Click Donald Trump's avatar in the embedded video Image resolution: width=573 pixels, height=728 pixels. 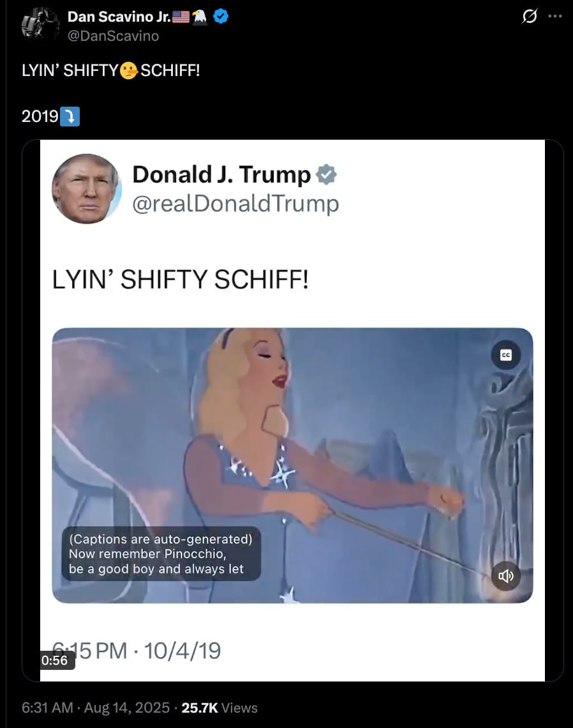[86, 188]
